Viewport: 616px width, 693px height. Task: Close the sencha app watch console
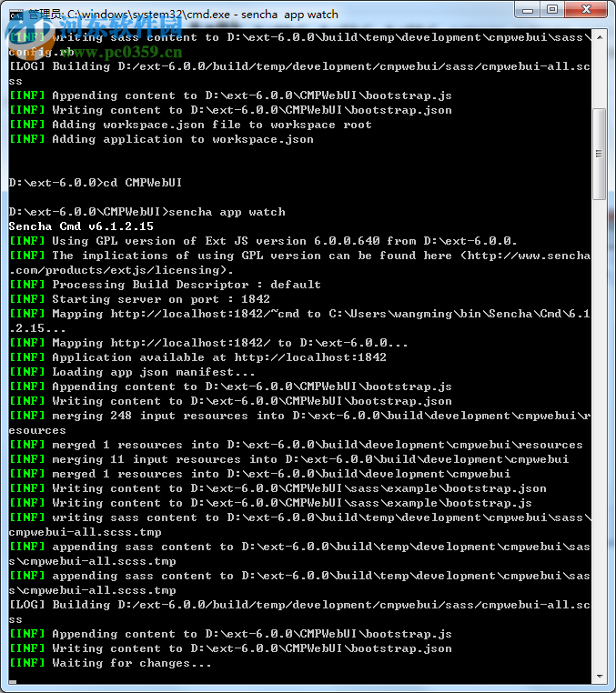(x=586, y=10)
